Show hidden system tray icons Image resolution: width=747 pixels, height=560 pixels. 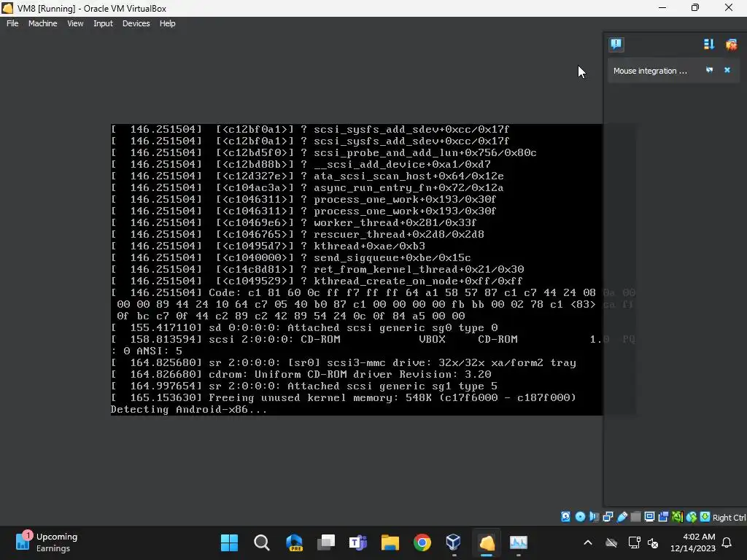(x=588, y=542)
